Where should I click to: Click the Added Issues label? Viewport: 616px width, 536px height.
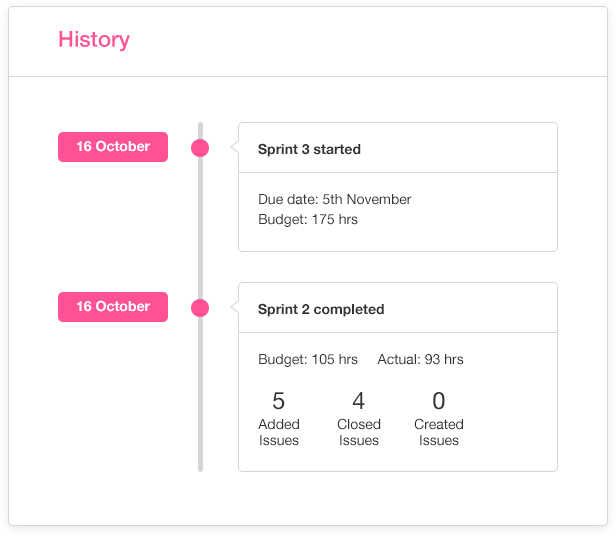click(279, 432)
